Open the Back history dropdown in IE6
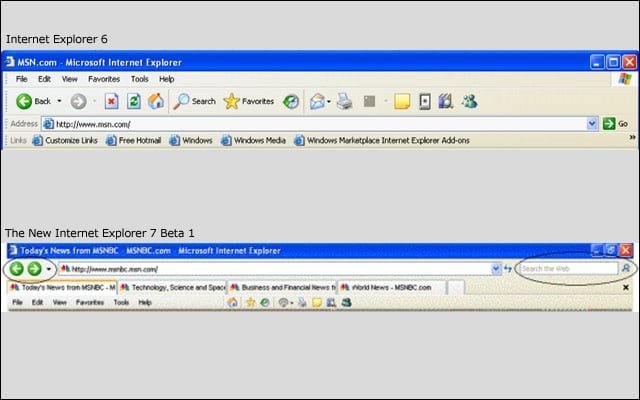Viewport: 640px width, 400px height. (x=59, y=101)
